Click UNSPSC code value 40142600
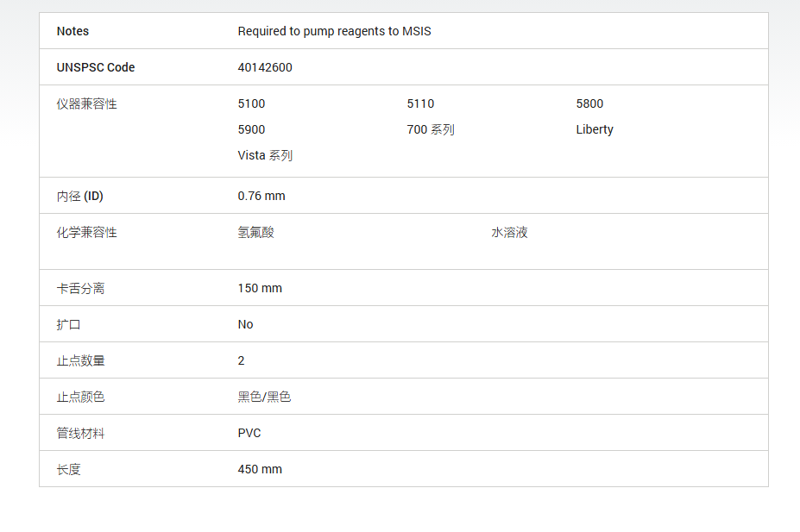The height and width of the screenshot is (532, 800). (x=265, y=67)
